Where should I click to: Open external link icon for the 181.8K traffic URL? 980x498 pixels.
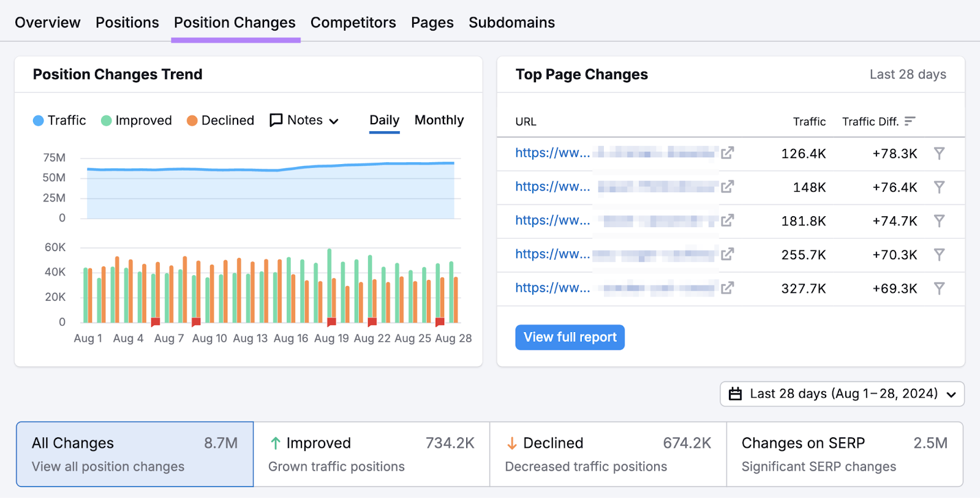pyautogui.click(x=727, y=221)
